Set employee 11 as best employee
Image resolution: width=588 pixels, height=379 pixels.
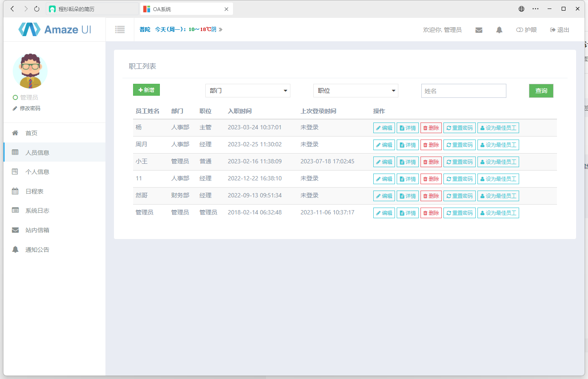tap(498, 179)
